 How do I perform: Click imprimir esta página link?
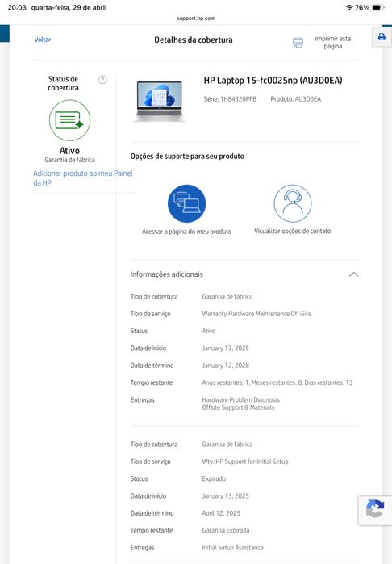click(x=332, y=43)
